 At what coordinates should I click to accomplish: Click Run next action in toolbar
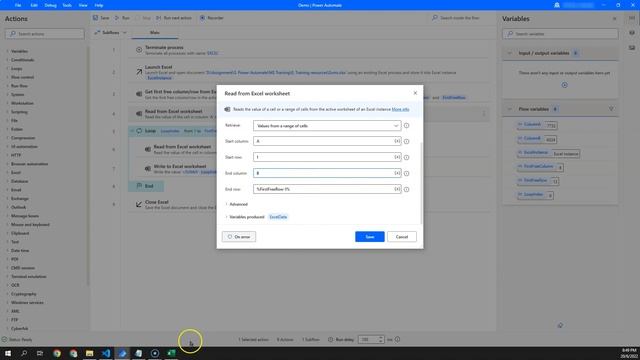tap(173, 18)
